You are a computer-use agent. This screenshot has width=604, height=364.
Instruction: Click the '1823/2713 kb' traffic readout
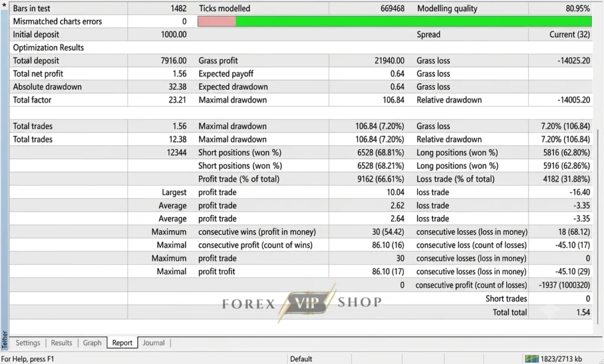click(x=561, y=359)
